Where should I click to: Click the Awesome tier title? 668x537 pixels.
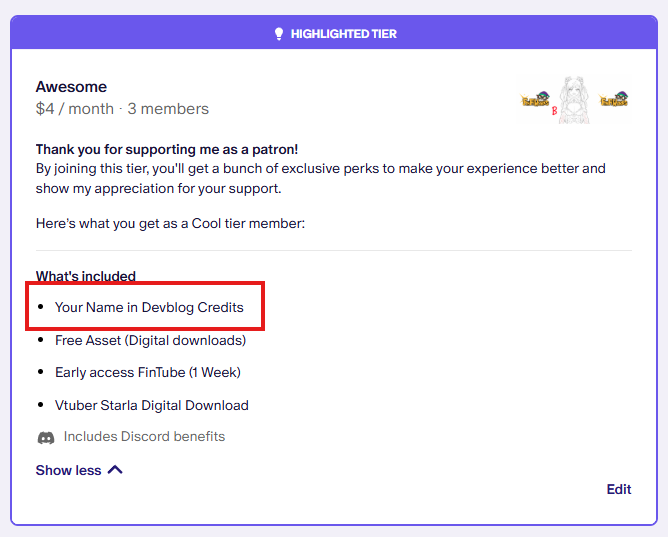[71, 87]
